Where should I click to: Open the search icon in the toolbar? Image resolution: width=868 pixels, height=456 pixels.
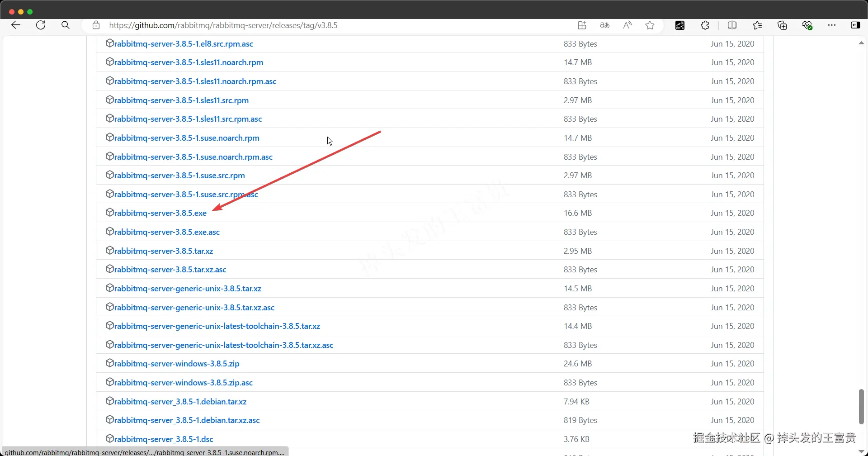click(66, 25)
